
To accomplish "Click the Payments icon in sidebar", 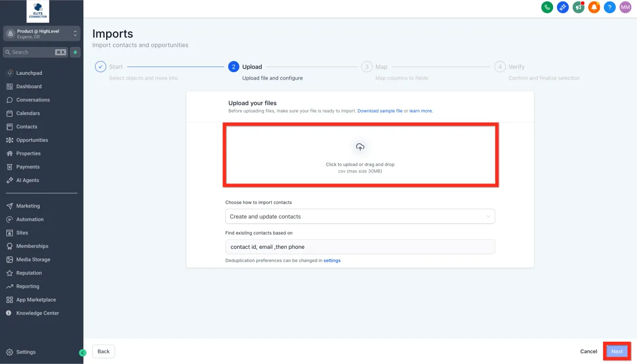I will tap(10, 167).
